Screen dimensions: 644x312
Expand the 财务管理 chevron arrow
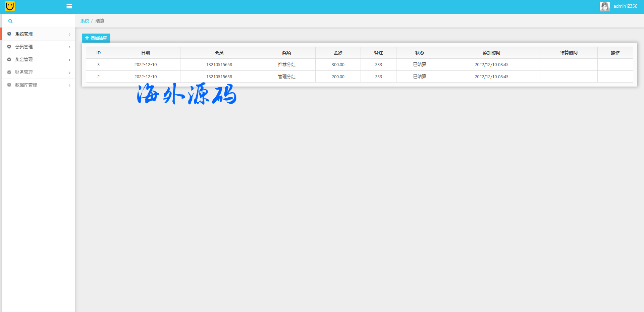click(x=69, y=72)
